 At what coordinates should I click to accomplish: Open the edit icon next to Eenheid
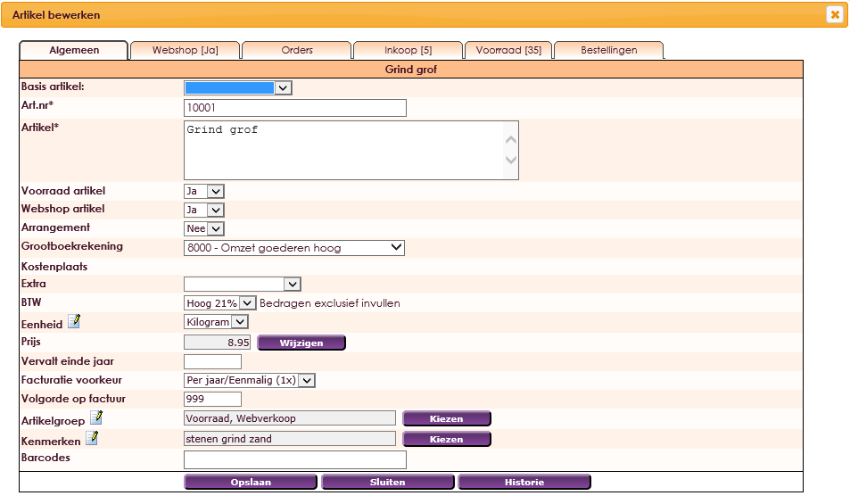(74, 322)
